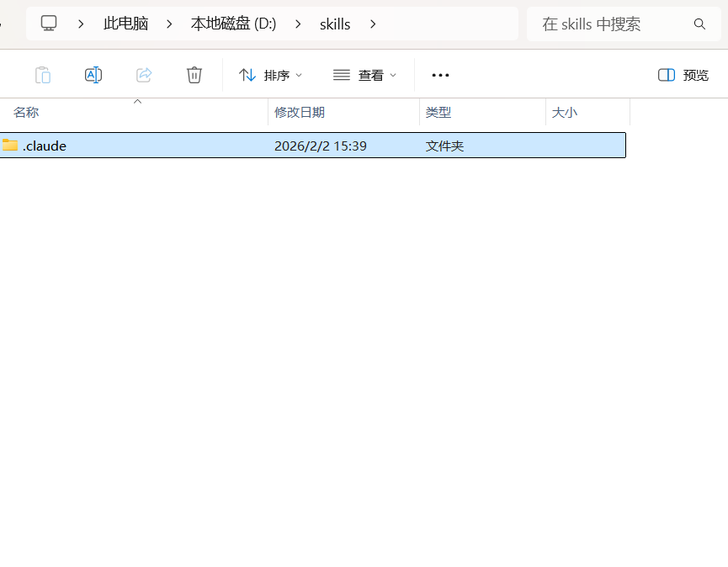Screen dimensions: 728x567
Task: Click the computer monitor icon in address bar
Action: 49,24
